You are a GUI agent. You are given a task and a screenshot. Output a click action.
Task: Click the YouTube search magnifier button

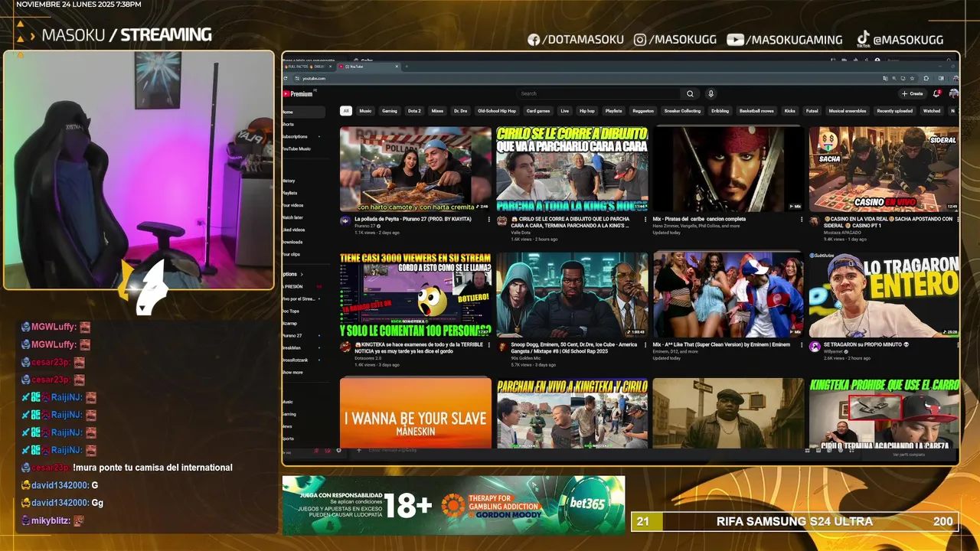point(690,93)
